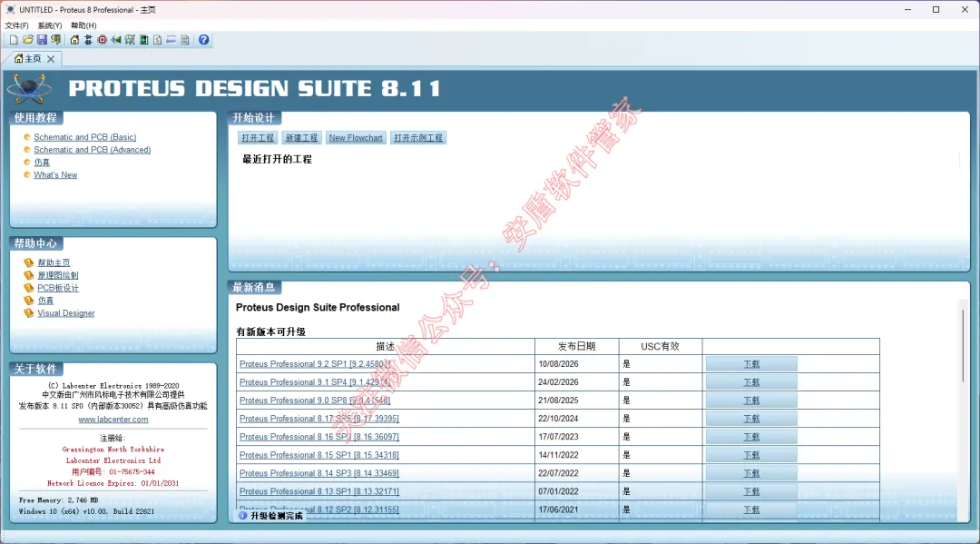Image resolution: width=980 pixels, height=544 pixels.
Task: Open Bill of Materials dollar icon
Action: pyautogui.click(x=158, y=40)
